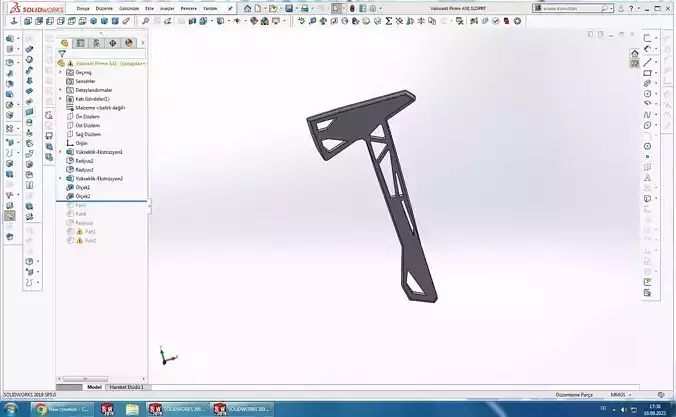Viewport: 676px width, 417px height.
Task: Switch to the Chrome New creation taskbar window
Action: (x=62, y=409)
